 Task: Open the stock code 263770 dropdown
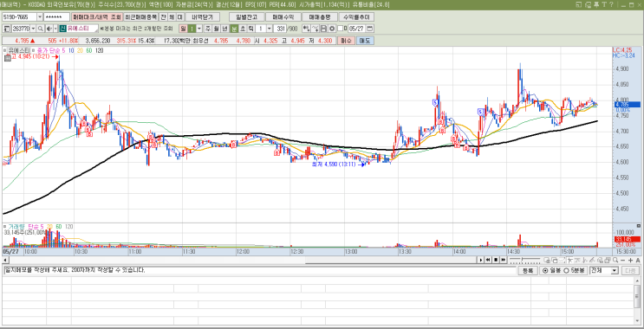[33, 29]
